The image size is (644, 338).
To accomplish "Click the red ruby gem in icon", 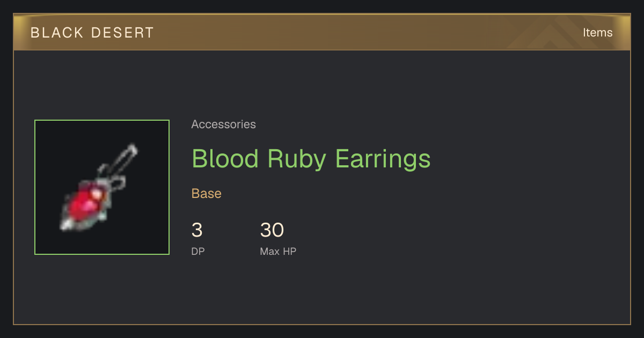I will [86, 203].
